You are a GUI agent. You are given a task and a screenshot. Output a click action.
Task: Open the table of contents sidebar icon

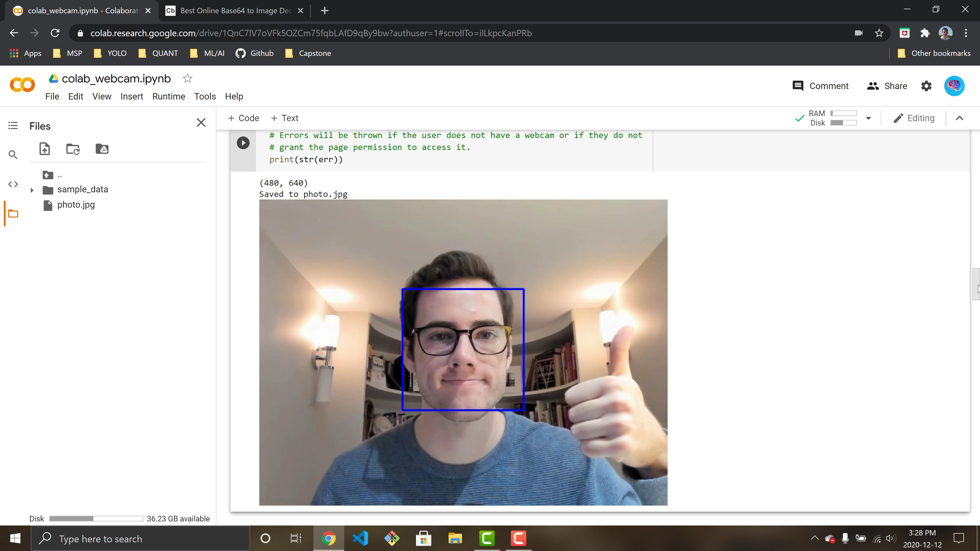pyautogui.click(x=13, y=126)
